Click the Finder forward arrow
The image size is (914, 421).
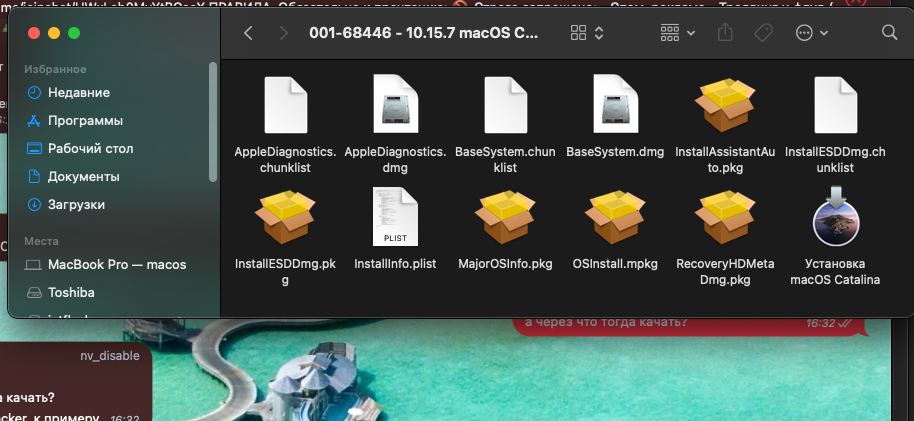point(284,33)
